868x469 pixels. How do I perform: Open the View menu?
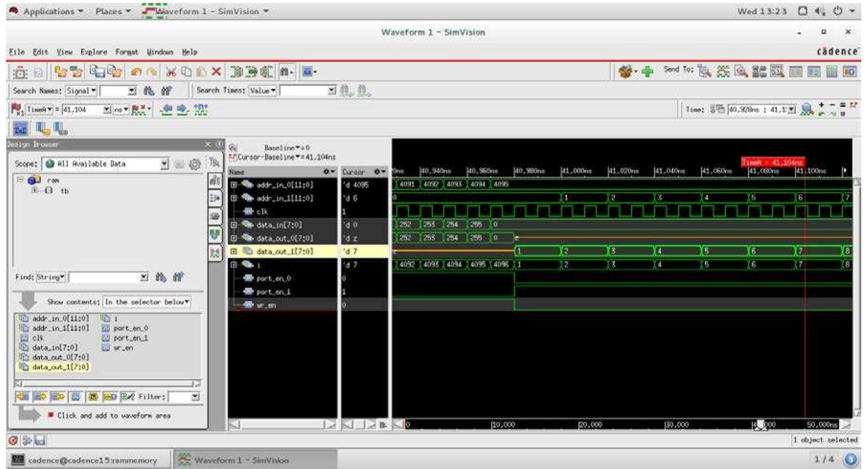click(64, 52)
